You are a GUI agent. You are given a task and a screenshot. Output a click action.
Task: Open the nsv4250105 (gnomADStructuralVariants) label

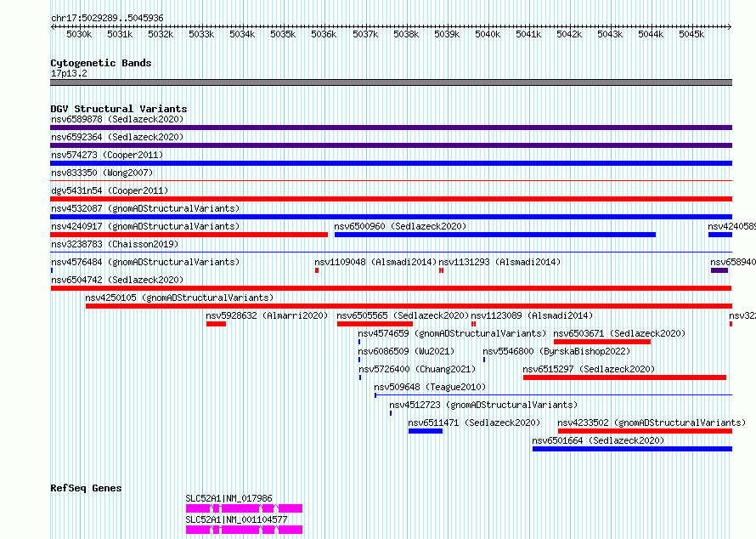(179, 298)
